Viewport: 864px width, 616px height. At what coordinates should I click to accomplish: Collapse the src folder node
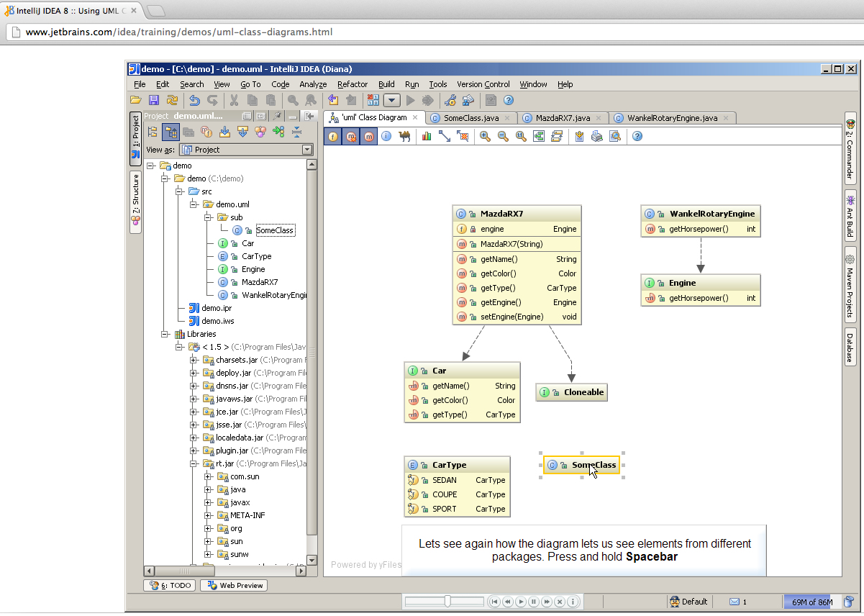coord(180,191)
